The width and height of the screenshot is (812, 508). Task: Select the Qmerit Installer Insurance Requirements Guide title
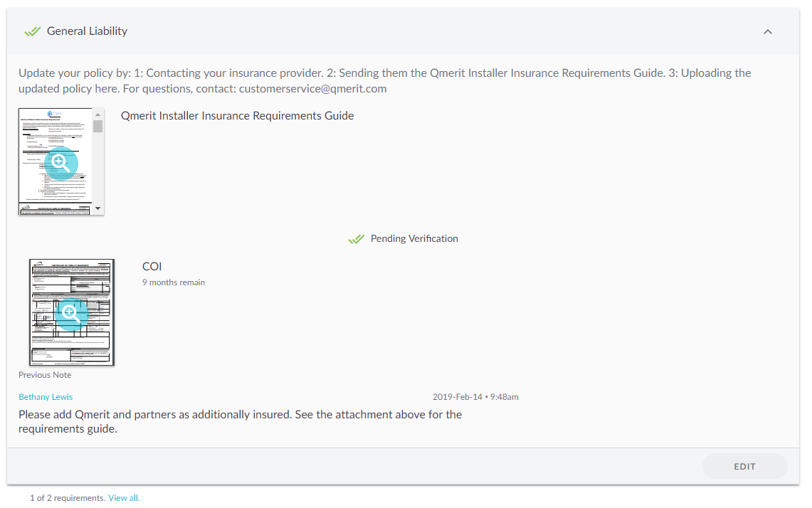(237, 115)
